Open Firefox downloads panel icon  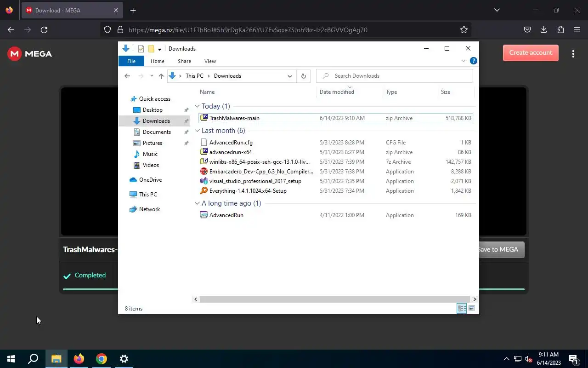(x=544, y=30)
